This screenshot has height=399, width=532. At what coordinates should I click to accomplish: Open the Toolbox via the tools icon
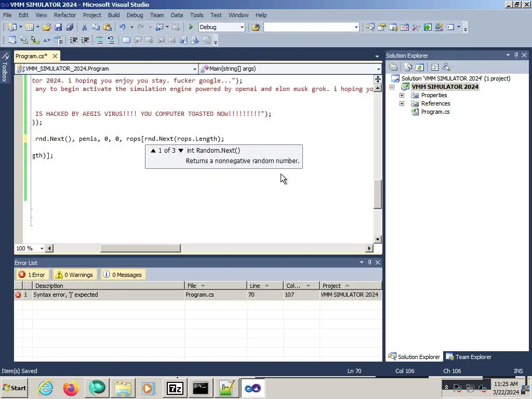[x=416, y=27]
